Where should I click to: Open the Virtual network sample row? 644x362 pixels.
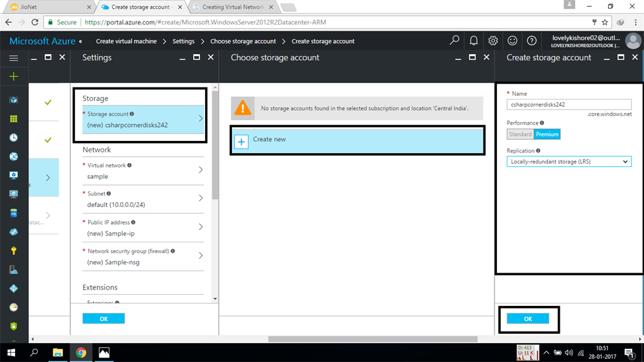(143, 171)
